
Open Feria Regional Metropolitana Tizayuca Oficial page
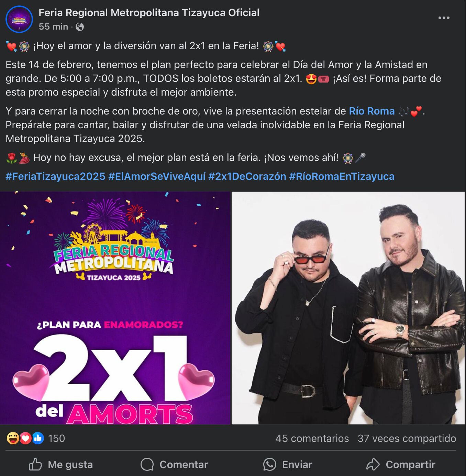[149, 13]
